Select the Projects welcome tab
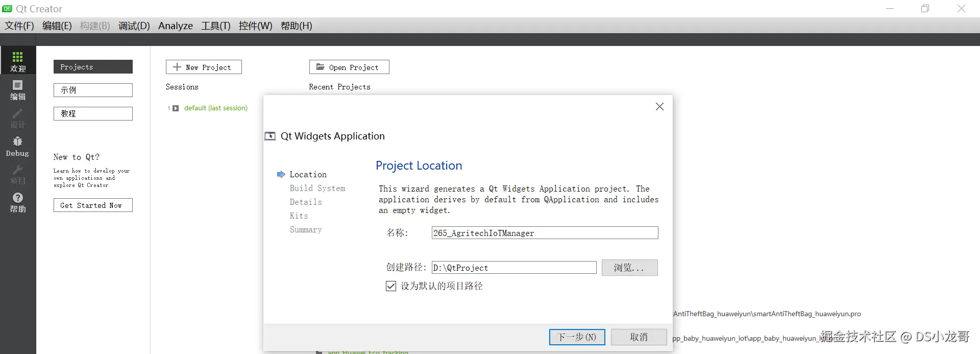Image resolution: width=980 pixels, height=354 pixels. 93,67
